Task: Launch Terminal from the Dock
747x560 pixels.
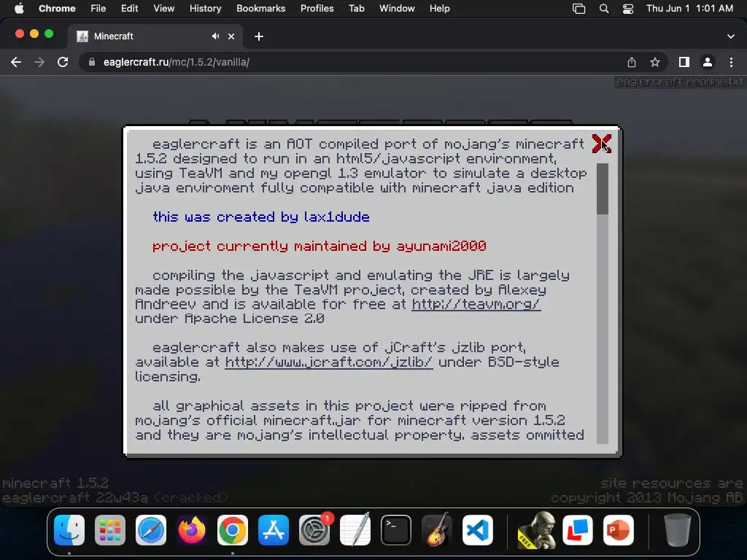Action: 396,530
